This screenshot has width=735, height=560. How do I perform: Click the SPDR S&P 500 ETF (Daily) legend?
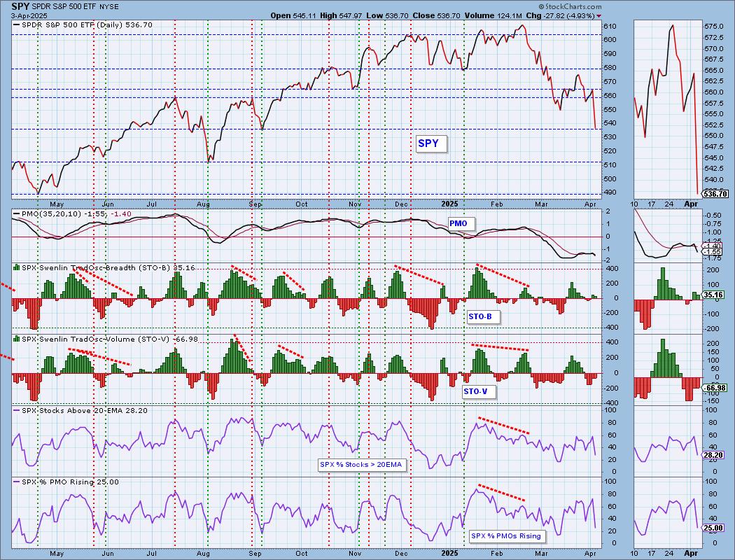83,24
